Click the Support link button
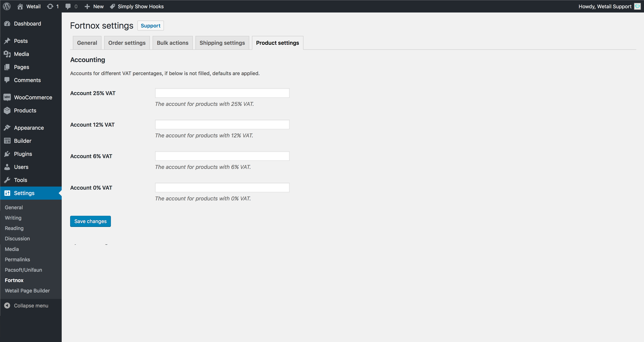644x342 pixels. (x=150, y=26)
